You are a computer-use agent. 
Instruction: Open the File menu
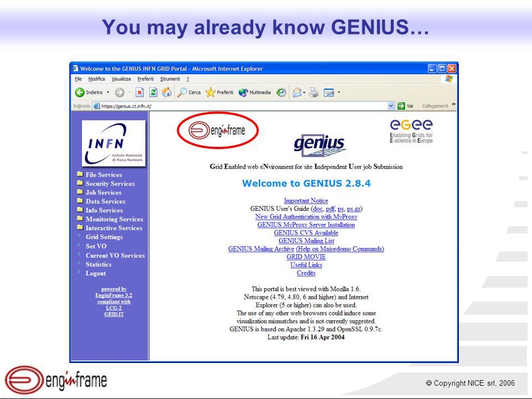[78, 79]
